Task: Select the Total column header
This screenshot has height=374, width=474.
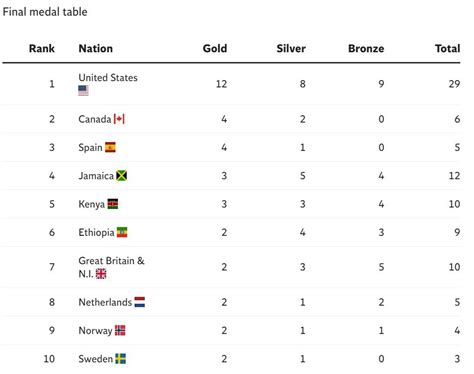Action: tap(448, 49)
